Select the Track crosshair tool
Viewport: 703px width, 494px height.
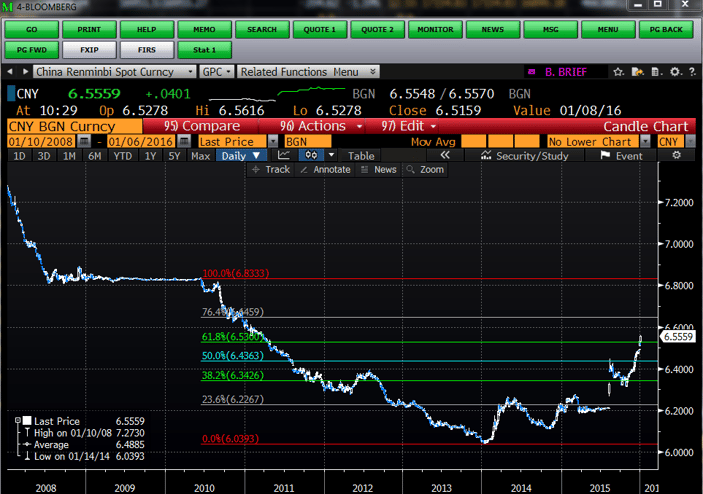coord(271,170)
